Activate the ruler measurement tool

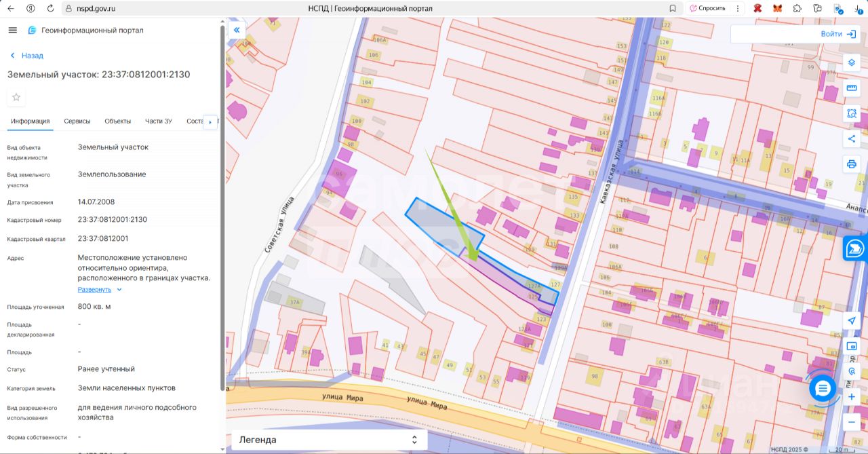click(852, 88)
